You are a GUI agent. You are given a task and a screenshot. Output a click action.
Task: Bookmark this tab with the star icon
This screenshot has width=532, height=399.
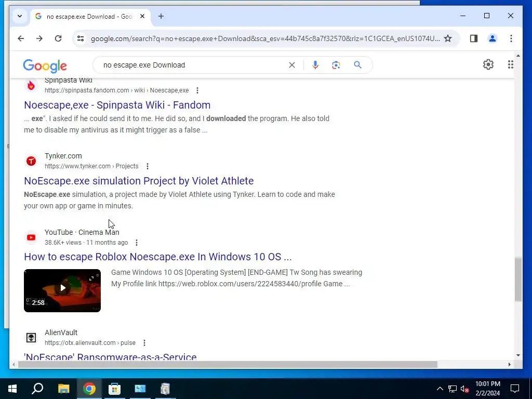[448, 38]
